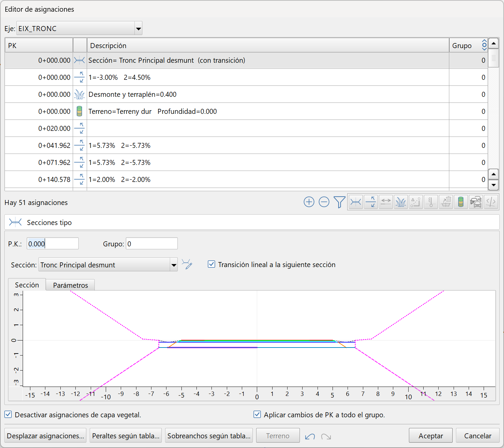Open the Sección dropdown for Tronc Principal desmunt

174,264
